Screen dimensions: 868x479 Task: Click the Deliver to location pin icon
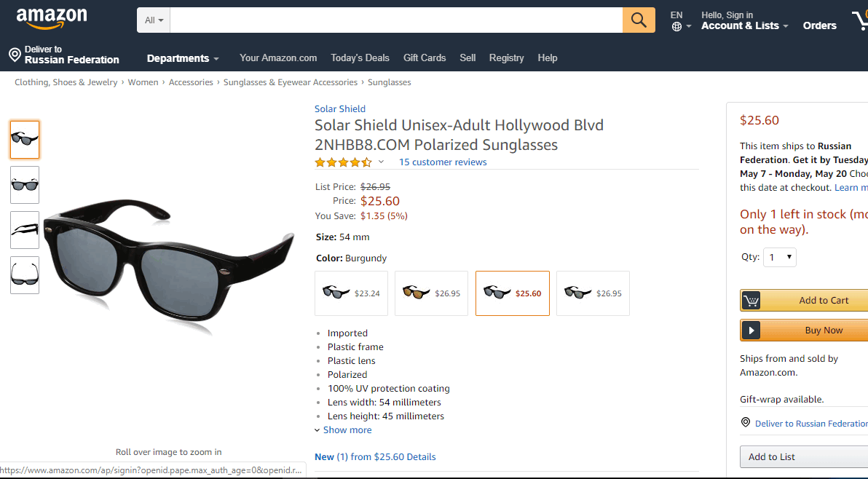click(15, 55)
